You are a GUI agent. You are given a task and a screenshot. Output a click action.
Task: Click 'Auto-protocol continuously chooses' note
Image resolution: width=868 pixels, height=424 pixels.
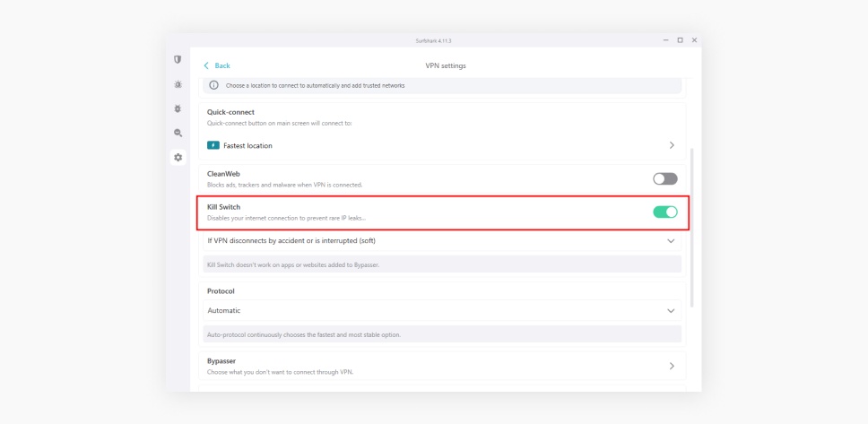(x=304, y=335)
